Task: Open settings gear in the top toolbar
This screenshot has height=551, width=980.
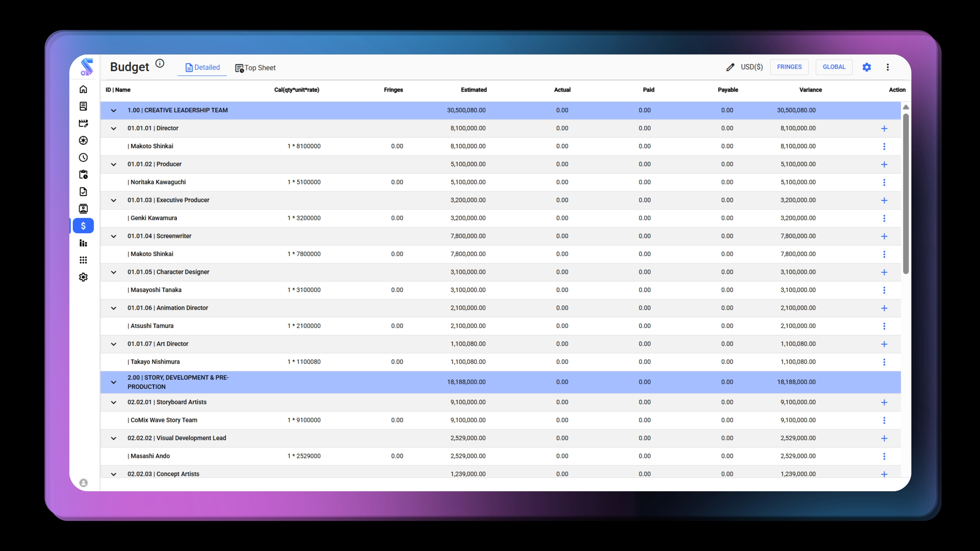Action: [867, 67]
